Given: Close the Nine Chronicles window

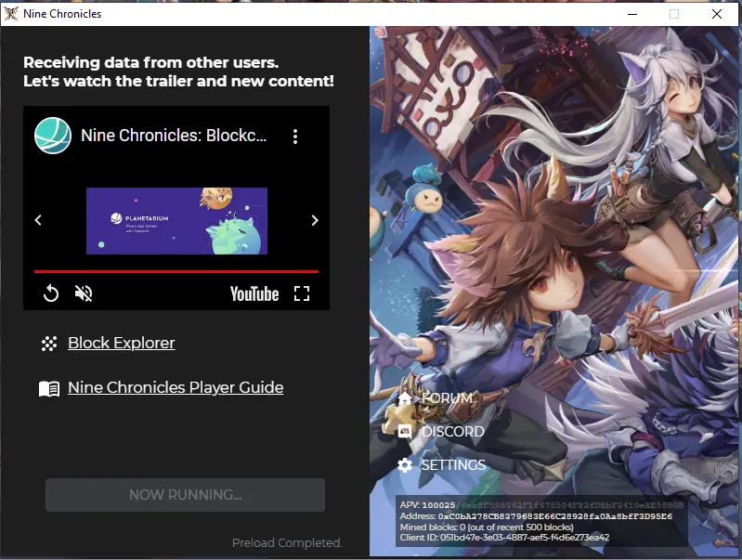Looking at the screenshot, I should coord(717,14).
